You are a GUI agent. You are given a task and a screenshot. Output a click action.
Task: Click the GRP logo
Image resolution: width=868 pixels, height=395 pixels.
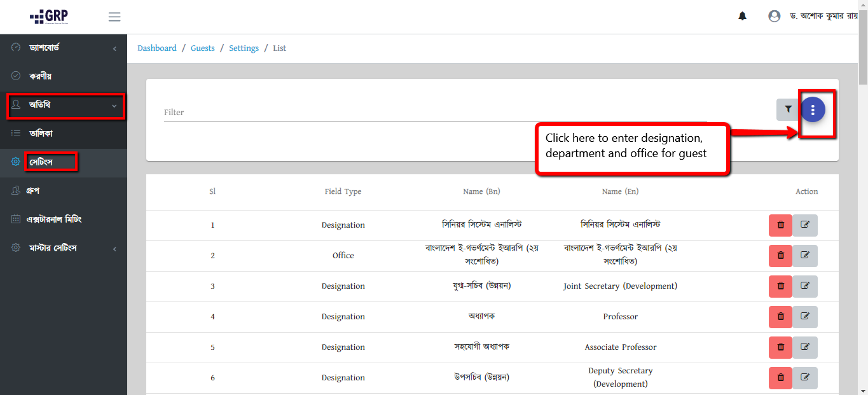(x=49, y=17)
